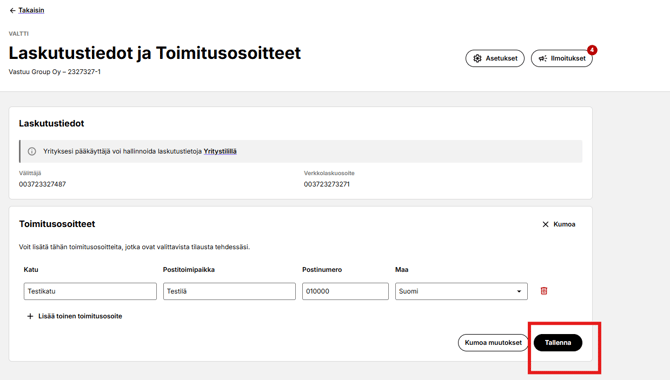Click the Katu street input field
Screen dimensions: 670x380
click(90, 291)
